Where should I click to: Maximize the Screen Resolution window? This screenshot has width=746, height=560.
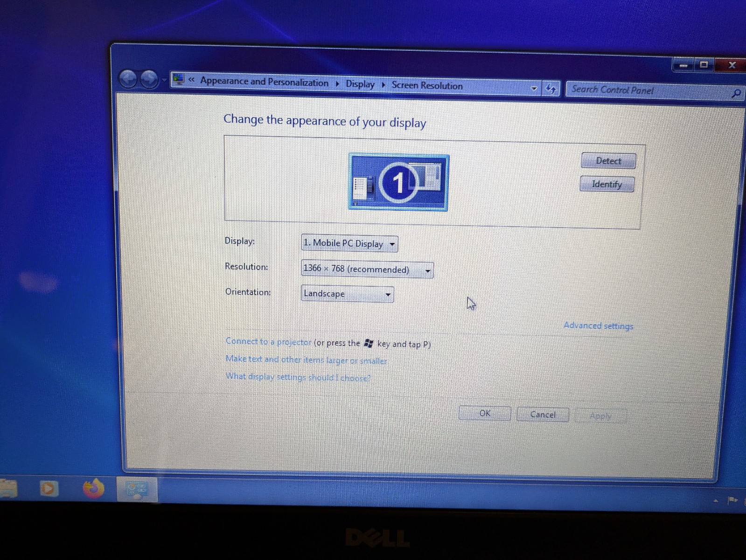point(704,65)
